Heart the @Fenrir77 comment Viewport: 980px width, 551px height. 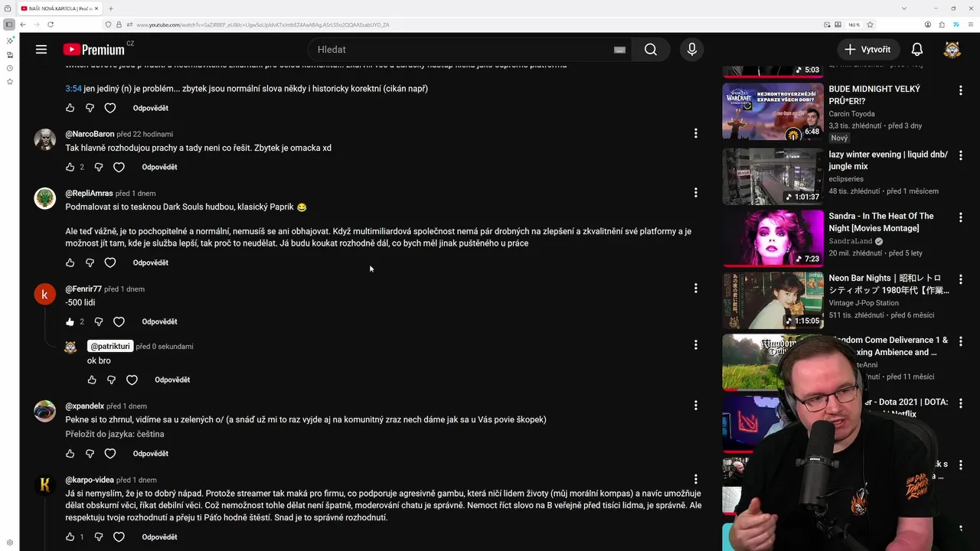tap(119, 321)
